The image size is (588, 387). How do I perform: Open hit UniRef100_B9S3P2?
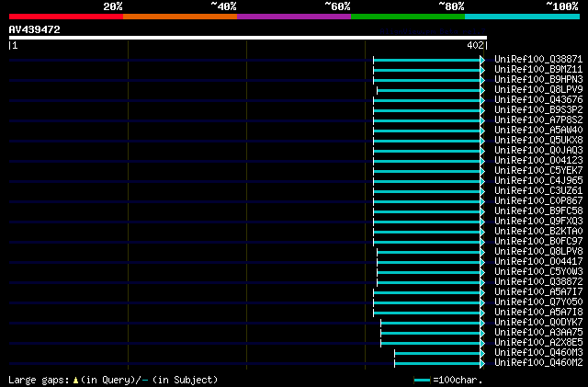pos(538,110)
